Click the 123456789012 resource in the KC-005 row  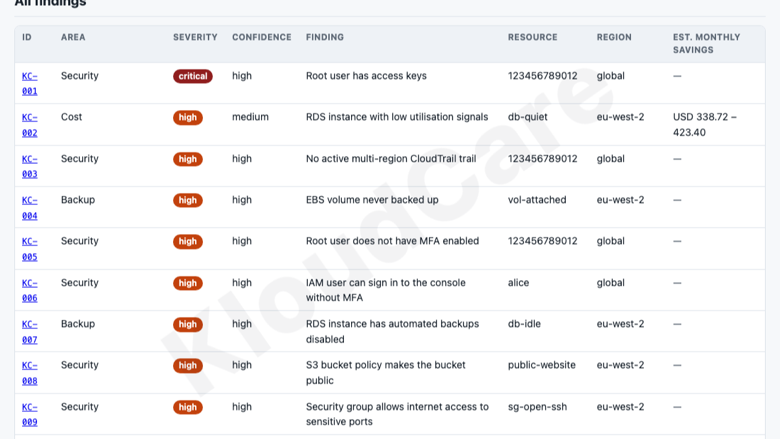543,241
